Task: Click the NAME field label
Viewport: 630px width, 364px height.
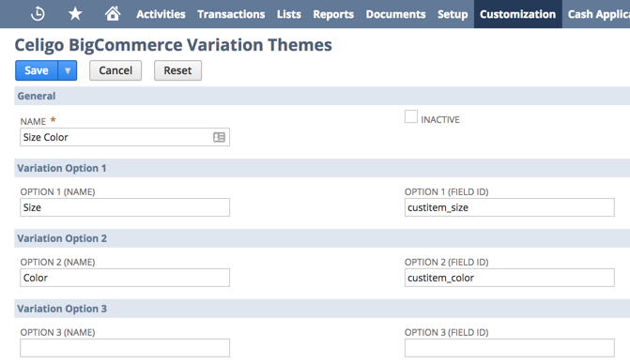Action: pos(34,122)
